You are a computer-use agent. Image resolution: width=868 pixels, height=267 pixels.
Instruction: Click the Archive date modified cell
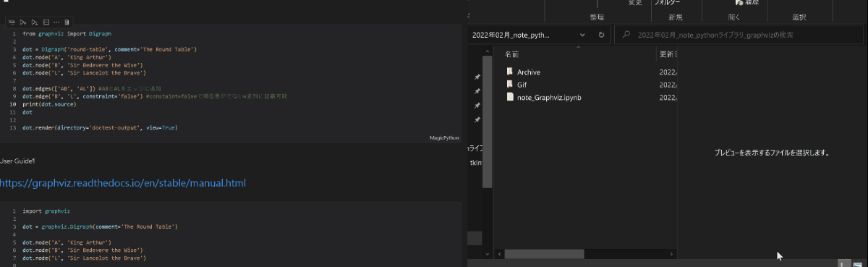pyautogui.click(x=668, y=72)
